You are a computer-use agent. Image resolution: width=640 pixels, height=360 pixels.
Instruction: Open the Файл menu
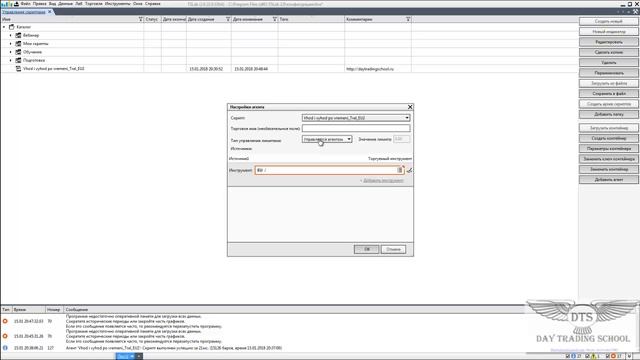pyautogui.click(x=25, y=4)
